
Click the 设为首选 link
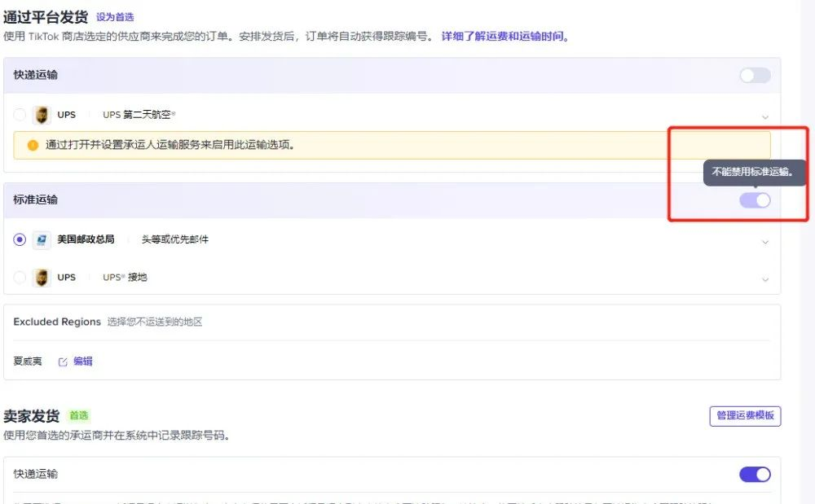(x=115, y=17)
